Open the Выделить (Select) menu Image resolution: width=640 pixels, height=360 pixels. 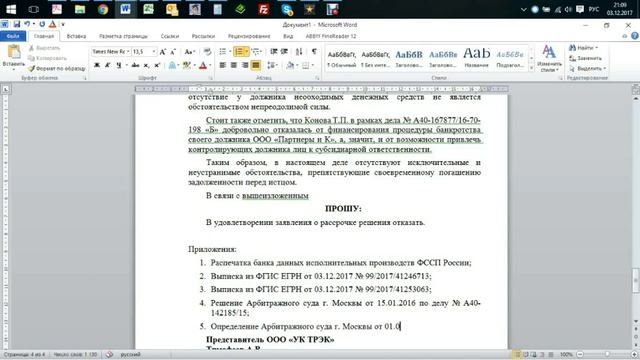tap(588, 68)
